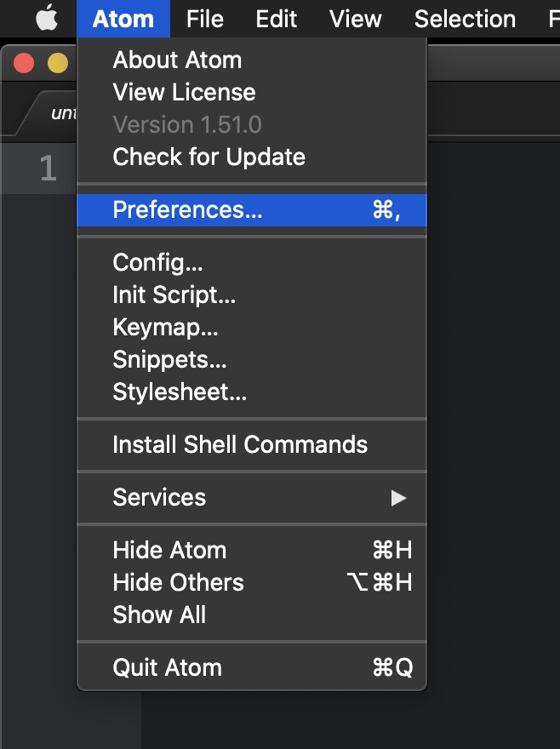
Task: Expand the Services submenu arrow
Action: (x=398, y=498)
